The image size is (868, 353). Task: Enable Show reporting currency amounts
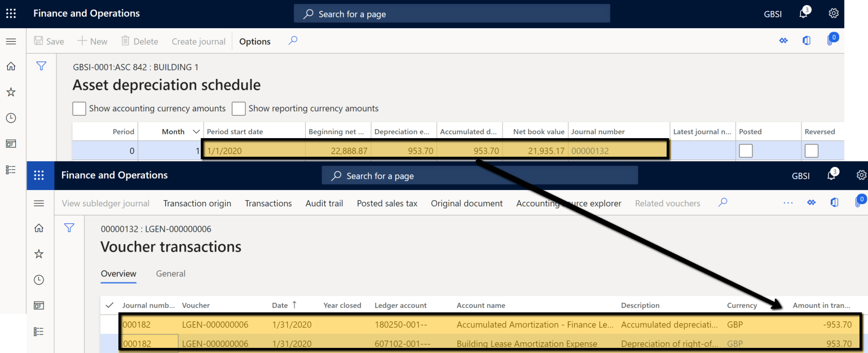239,108
